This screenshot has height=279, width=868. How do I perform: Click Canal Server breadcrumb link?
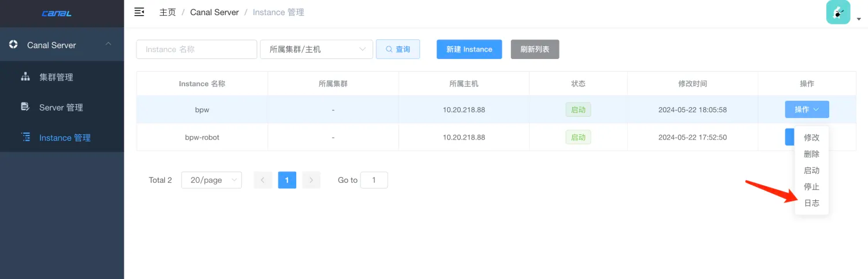215,12
